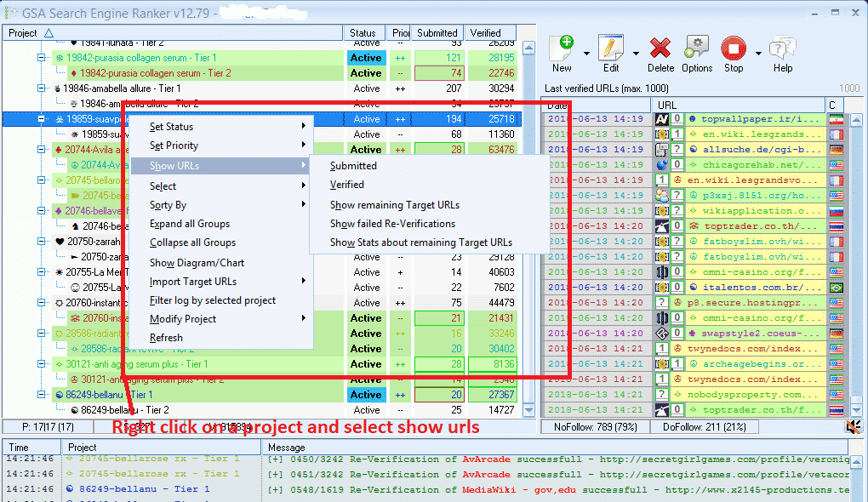
Task: Click the engine icon in topwallpaper.ir row
Action: [x=661, y=119]
